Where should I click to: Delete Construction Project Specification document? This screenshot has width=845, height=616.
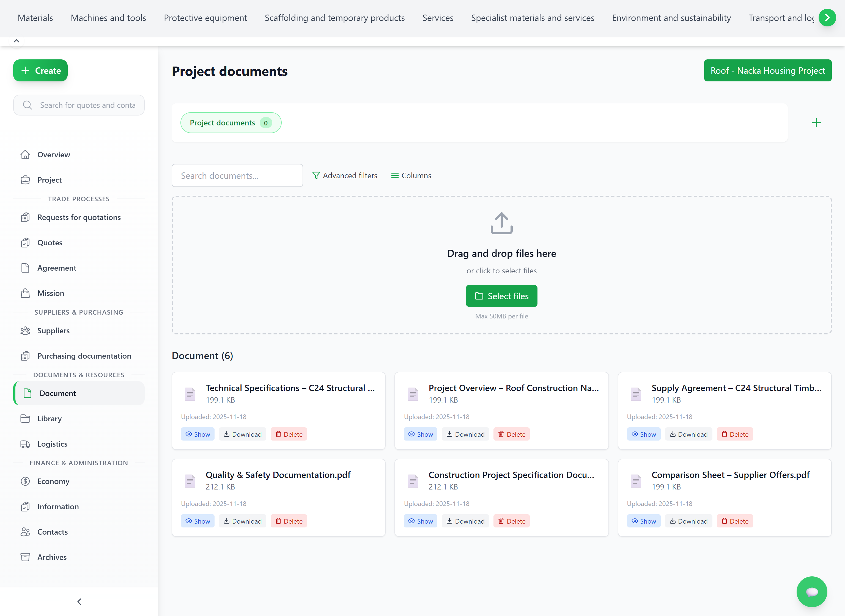[511, 521]
